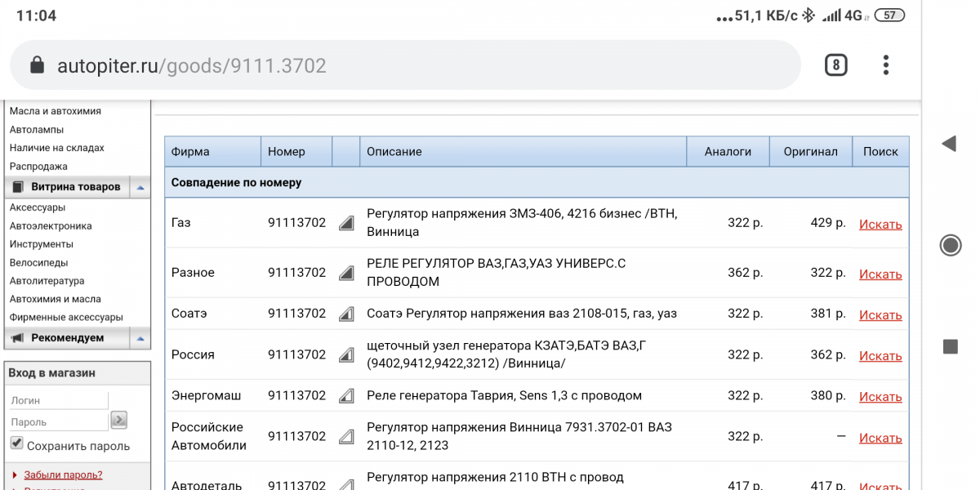Viewport: 980px width, 490px height.
Task: Tap the Android home circle button
Action: click(x=950, y=245)
